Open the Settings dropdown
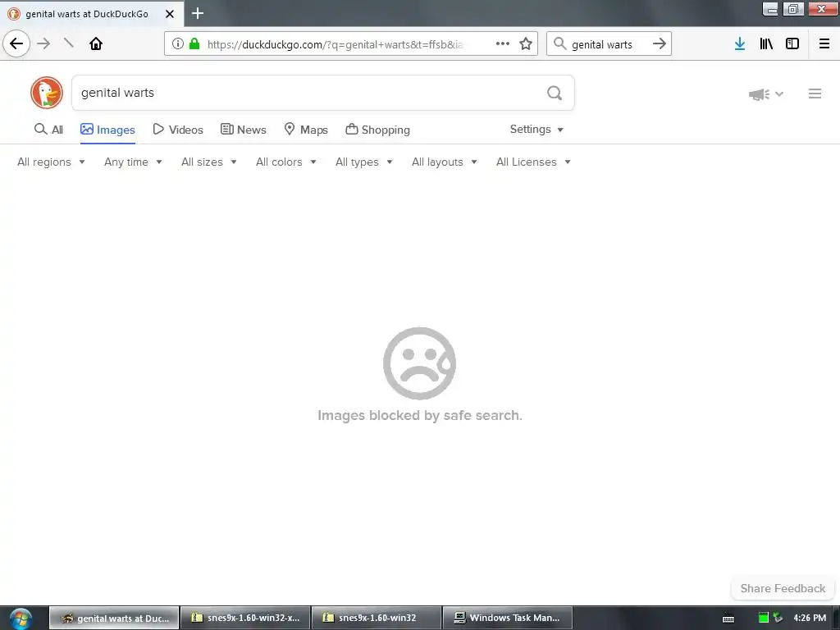 (536, 129)
